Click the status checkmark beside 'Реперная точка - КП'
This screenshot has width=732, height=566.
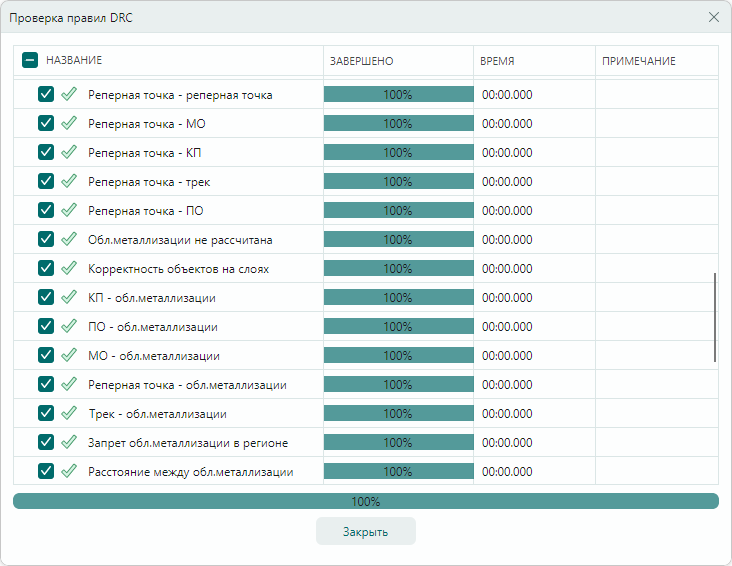pyautogui.click(x=69, y=153)
